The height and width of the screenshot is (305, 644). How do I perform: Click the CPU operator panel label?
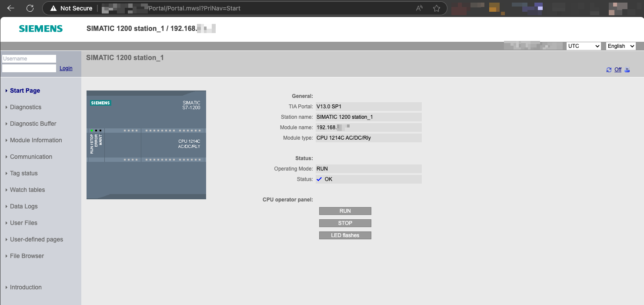pos(288,200)
